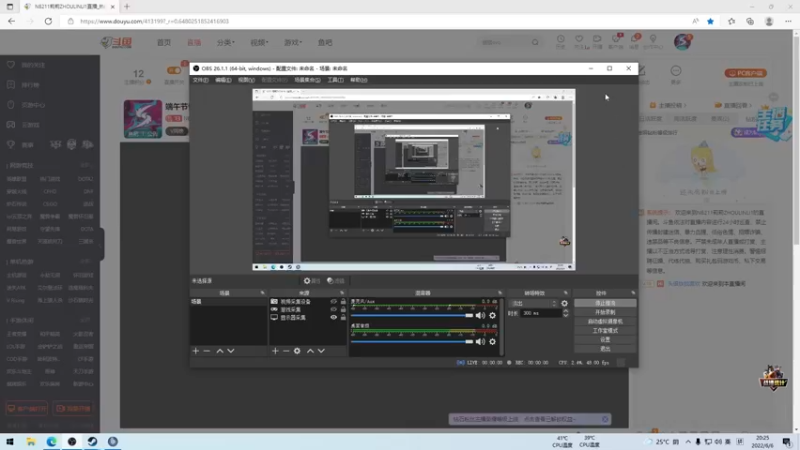Adjust 麦克风/Aux volume slider
This screenshot has width=800, height=450.
412,316
